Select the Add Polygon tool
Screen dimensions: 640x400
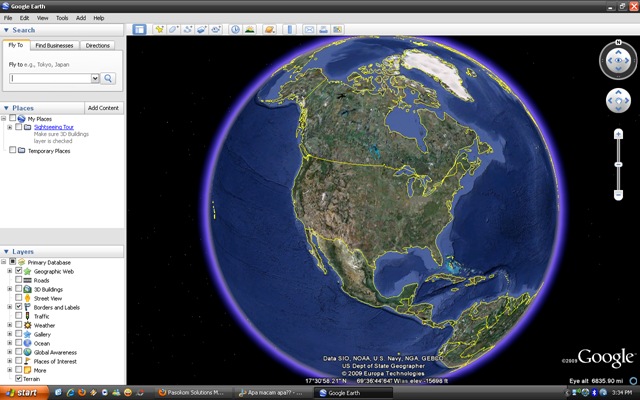click(x=173, y=29)
